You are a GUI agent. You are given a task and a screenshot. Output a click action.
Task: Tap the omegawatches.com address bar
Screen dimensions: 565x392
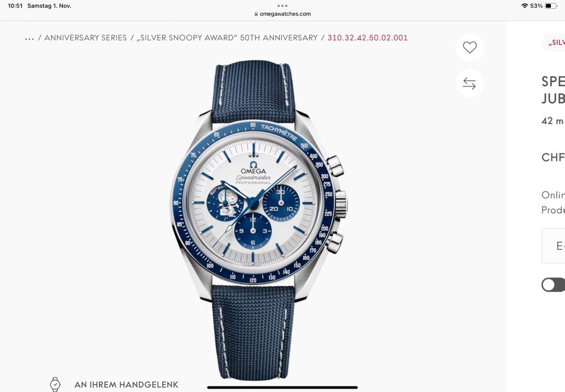point(282,14)
